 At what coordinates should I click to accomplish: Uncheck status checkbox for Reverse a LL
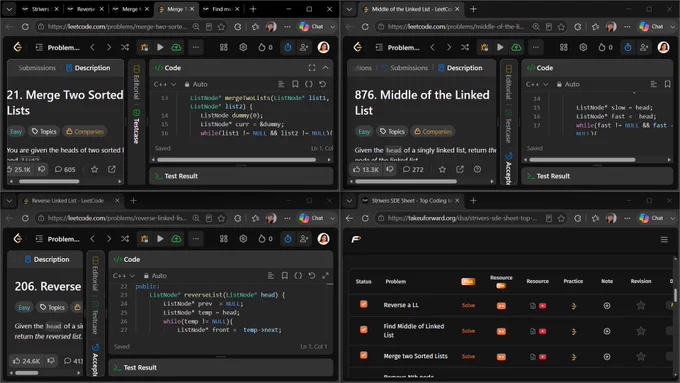[x=363, y=304]
